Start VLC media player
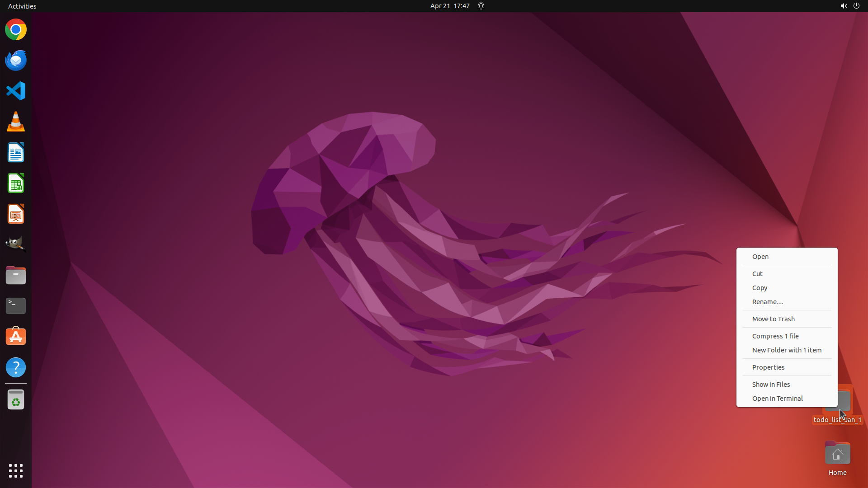 16,122
